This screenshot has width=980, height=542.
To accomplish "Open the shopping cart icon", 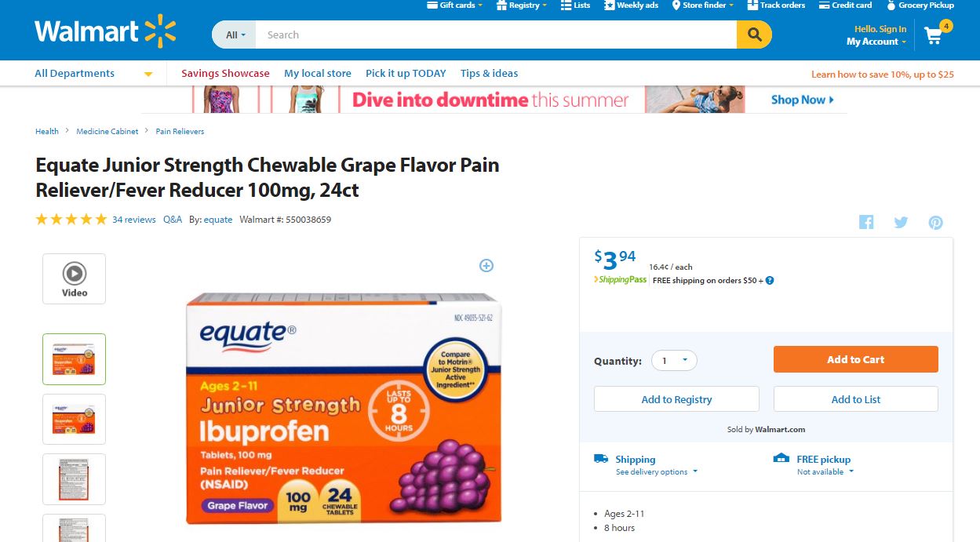I will point(934,35).
